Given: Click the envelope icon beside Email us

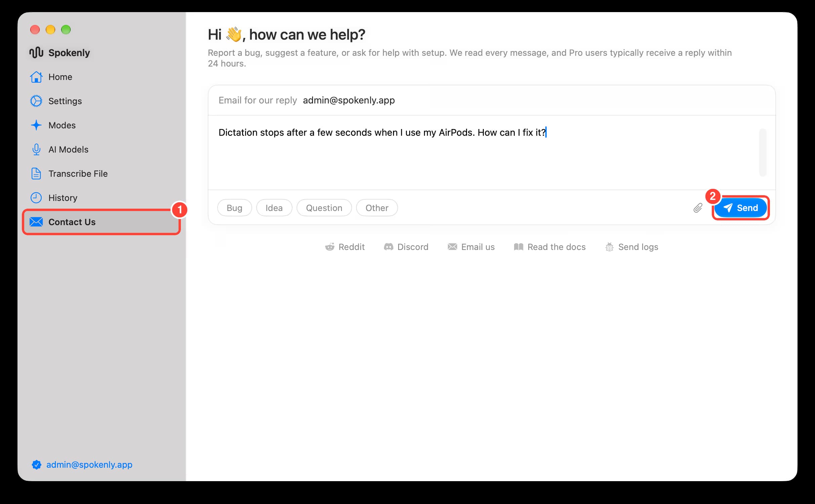Looking at the screenshot, I should [453, 247].
